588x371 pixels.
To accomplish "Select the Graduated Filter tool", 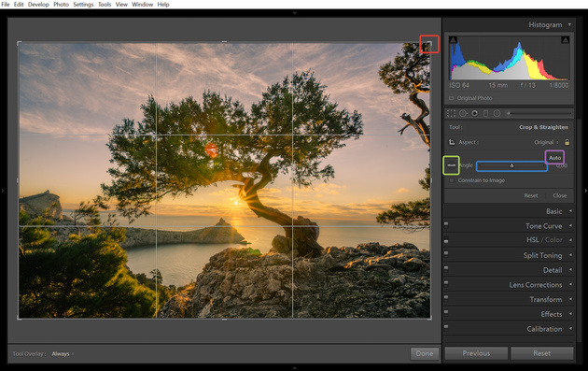I will pos(485,113).
